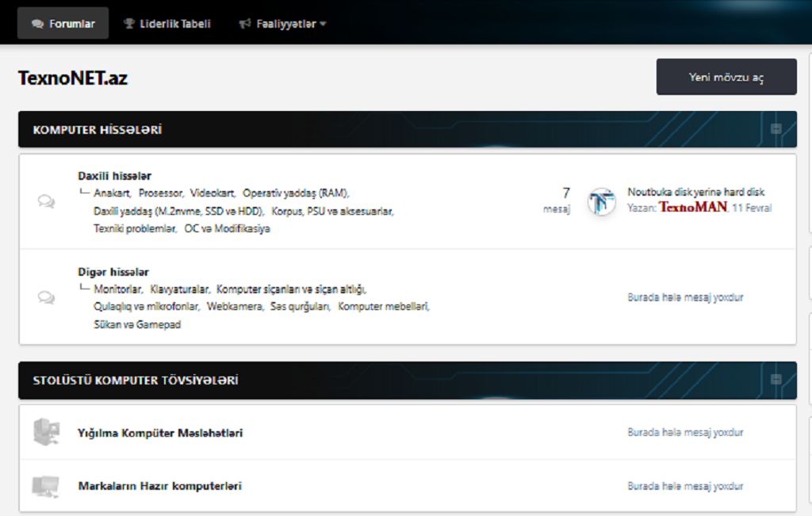
Task: Click the Yeni mövzu aç button
Action: pyautogui.click(x=726, y=77)
